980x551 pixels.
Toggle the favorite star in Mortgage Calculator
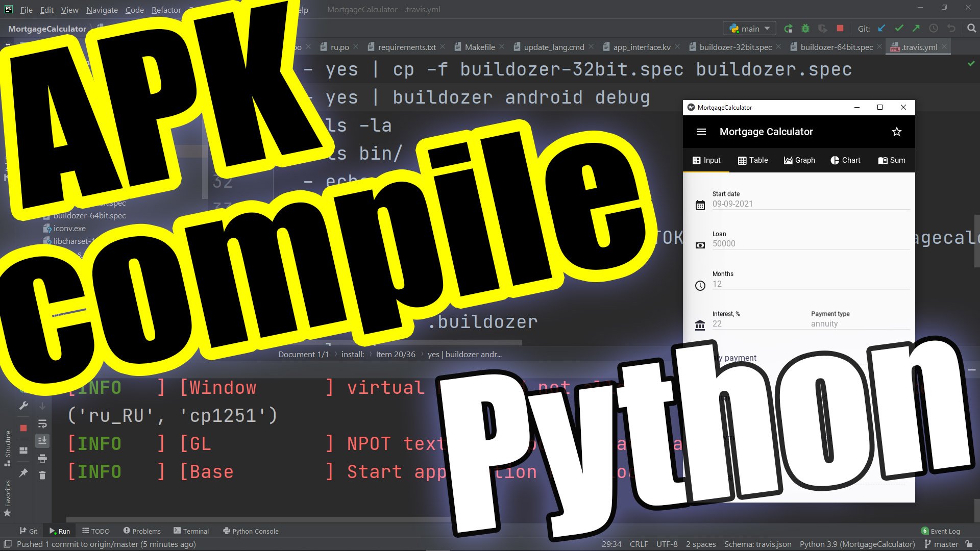click(x=897, y=131)
